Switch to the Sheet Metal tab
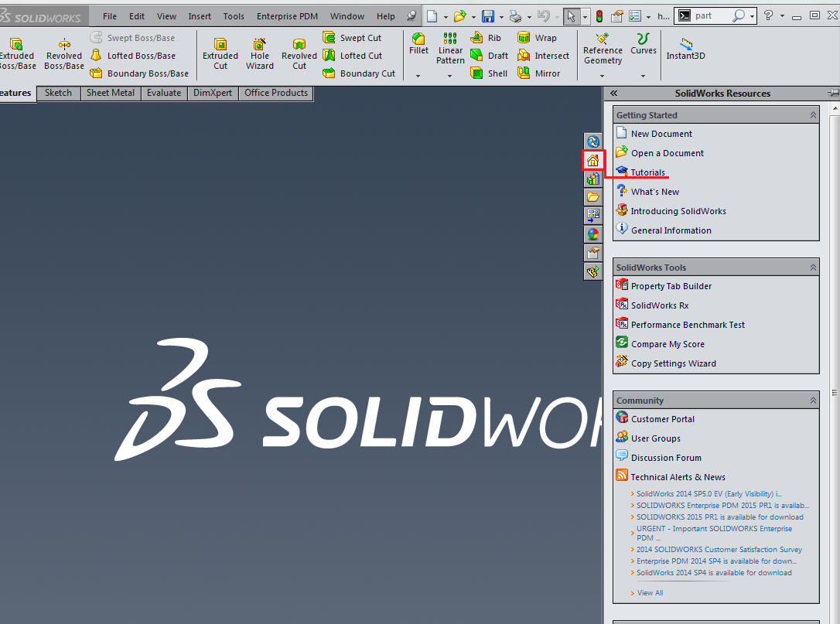Screen dimensions: 840x624 (110, 93)
